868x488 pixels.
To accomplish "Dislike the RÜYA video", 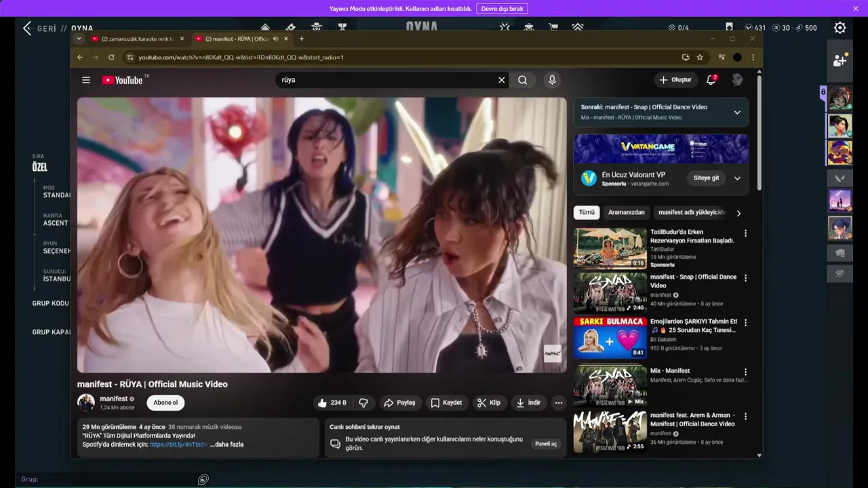I will pyautogui.click(x=363, y=403).
